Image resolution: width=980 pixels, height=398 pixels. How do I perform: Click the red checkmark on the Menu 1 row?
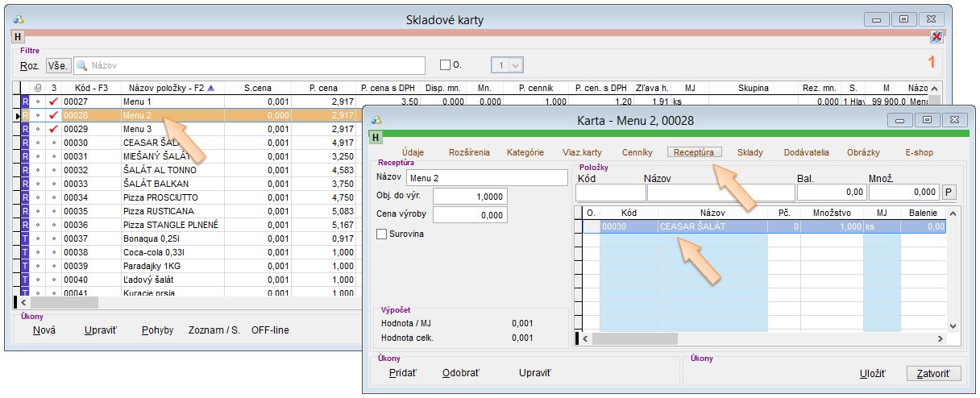pyautogui.click(x=54, y=102)
